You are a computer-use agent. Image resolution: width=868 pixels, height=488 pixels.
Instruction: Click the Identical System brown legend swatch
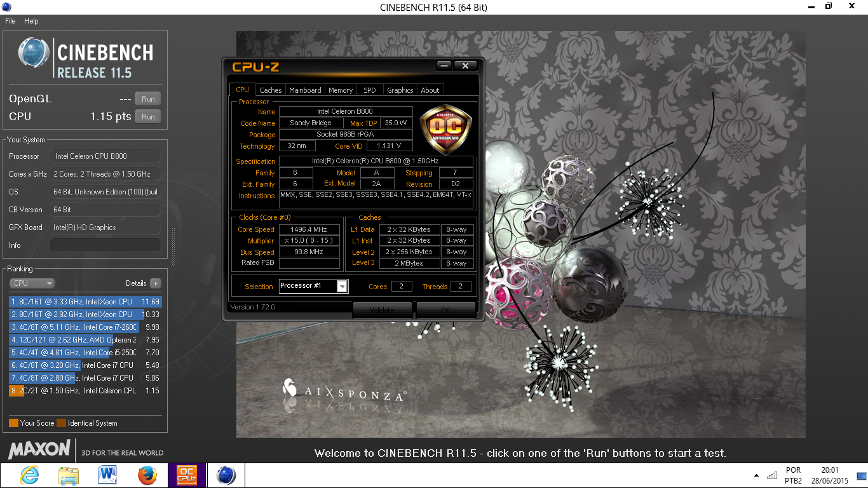coord(61,423)
